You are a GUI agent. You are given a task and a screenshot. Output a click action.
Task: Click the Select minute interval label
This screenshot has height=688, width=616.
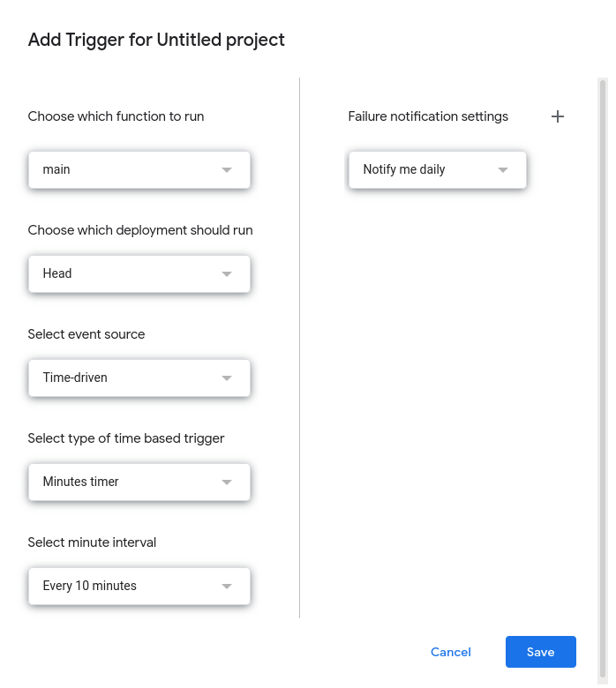pos(92,542)
